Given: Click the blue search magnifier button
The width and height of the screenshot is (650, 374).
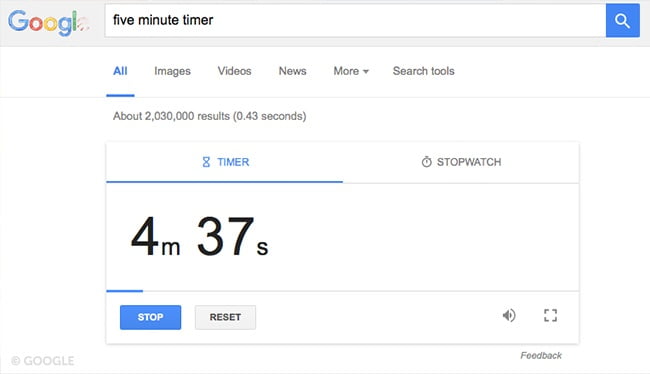Looking at the screenshot, I should 622,20.
